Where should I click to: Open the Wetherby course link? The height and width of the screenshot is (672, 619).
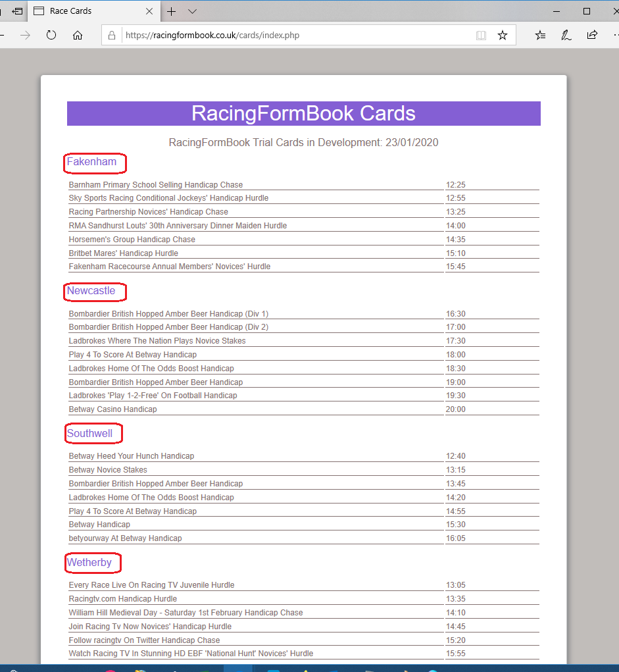(x=89, y=562)
